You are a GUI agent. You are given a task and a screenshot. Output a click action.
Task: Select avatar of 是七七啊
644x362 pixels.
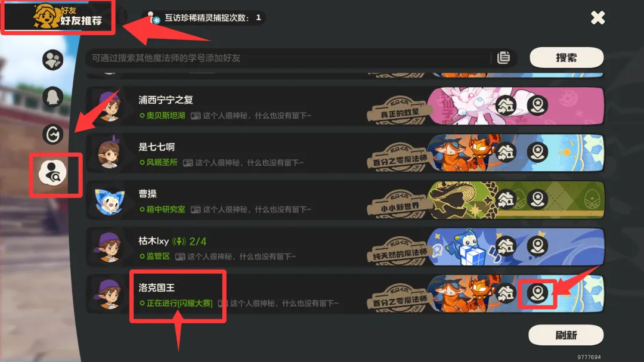tap(109, 153)
